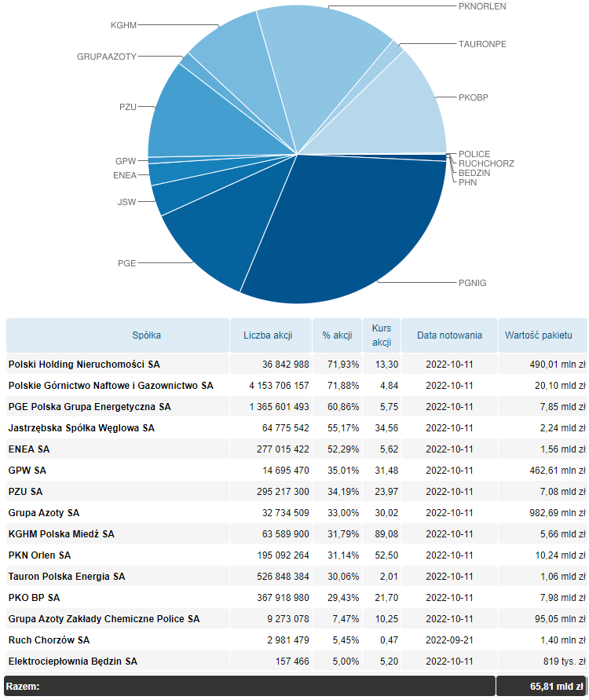Click the Razem total label

pyautogui.click(x=23, y=687)
